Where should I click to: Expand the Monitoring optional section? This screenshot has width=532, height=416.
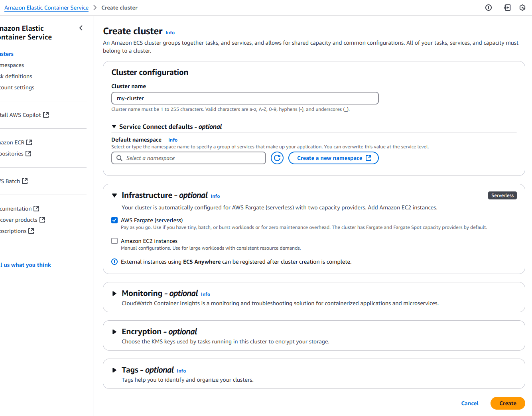coord(114,294)
